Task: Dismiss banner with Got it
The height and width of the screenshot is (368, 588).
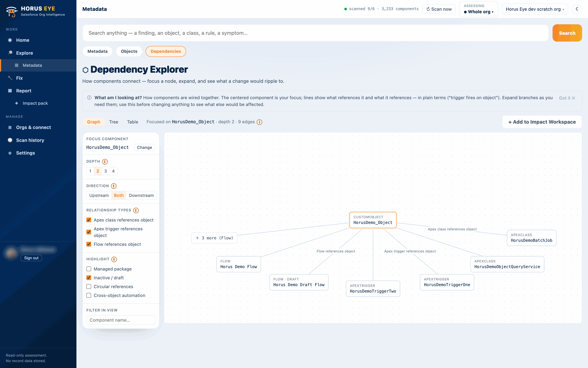Action: (567, 98)
